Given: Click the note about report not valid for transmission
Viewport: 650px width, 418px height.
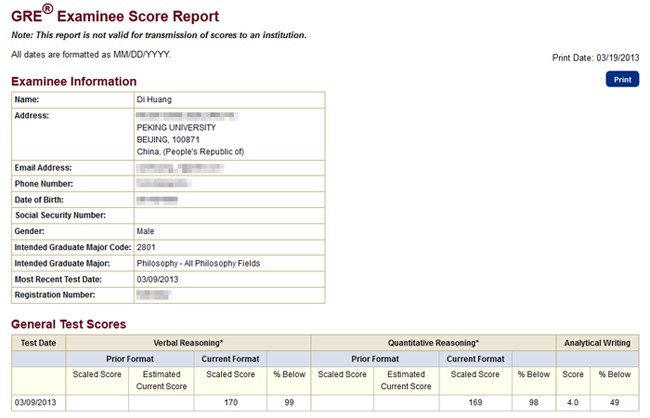Looking at the screenshot, I should [159, 35].
